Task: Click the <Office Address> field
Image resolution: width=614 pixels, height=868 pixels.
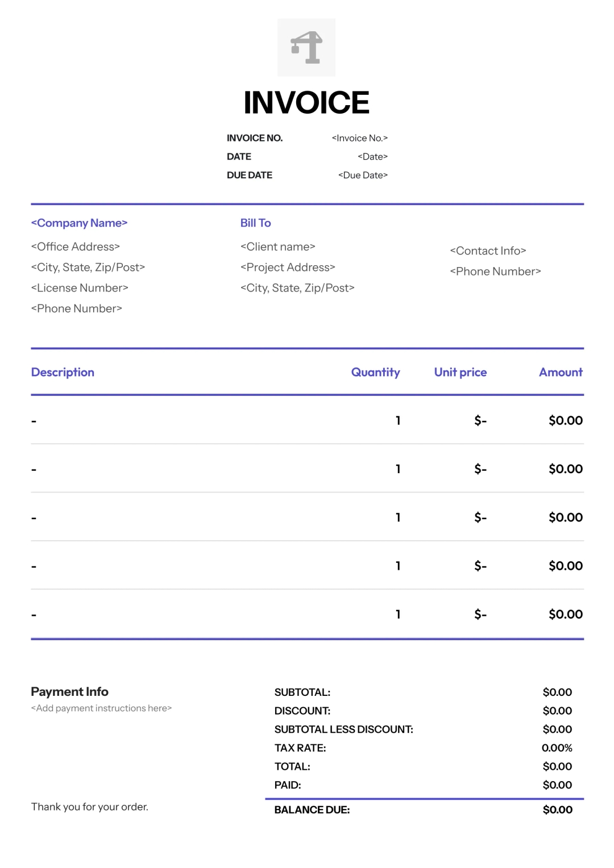Action: 75,247
